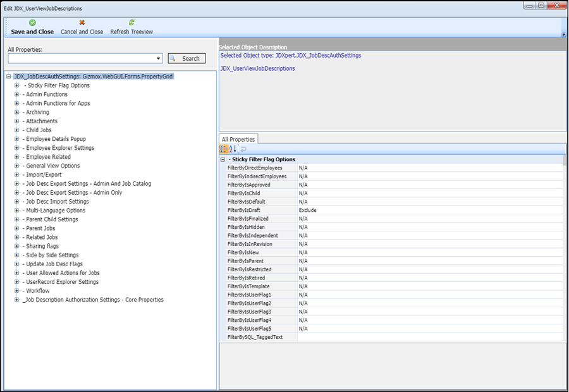Click the FilterByIsRestricted property name

(x=250, y=269)
